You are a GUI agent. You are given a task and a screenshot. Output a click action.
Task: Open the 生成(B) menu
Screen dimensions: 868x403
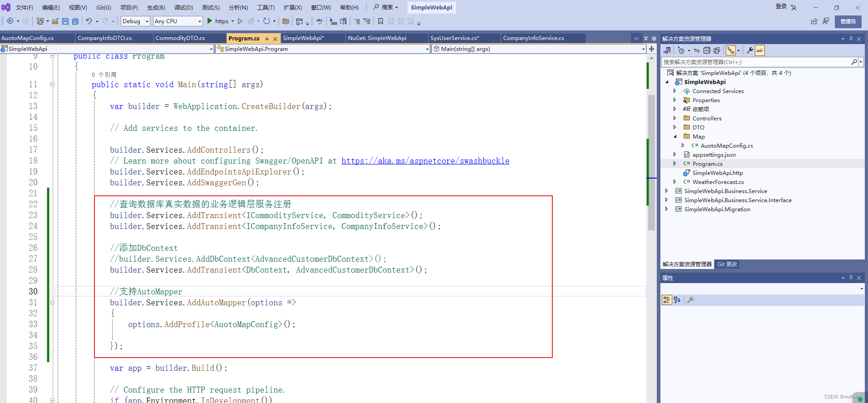pos(156,7)
